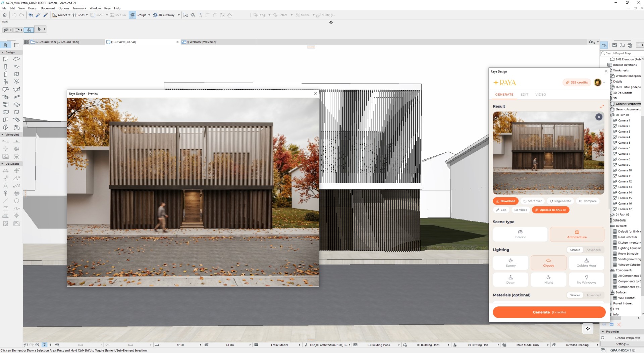The height and width of the screenshot is (353, 644).
Task: Select the Circle tool
Action: [x=17, y=201]
